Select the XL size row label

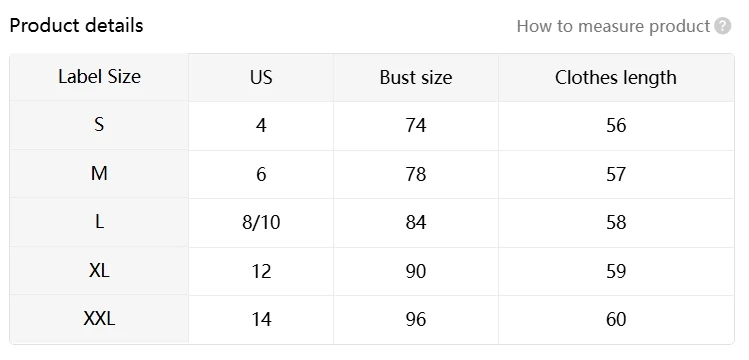99,271
